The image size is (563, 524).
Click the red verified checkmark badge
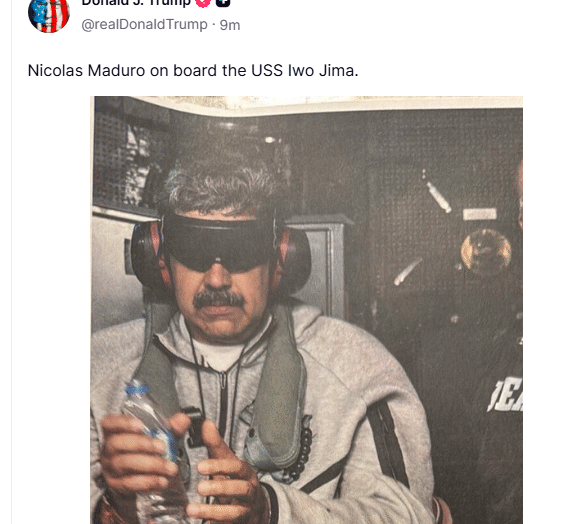click(x=203, y=3)
